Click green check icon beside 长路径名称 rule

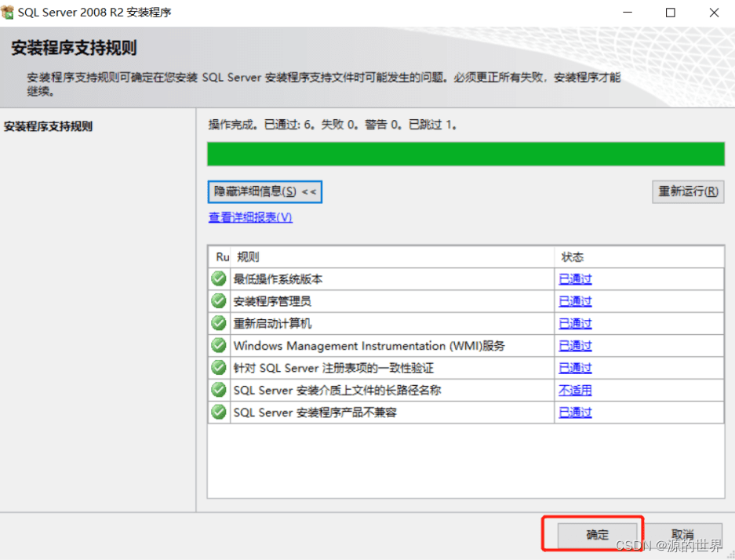pos(218,390)
